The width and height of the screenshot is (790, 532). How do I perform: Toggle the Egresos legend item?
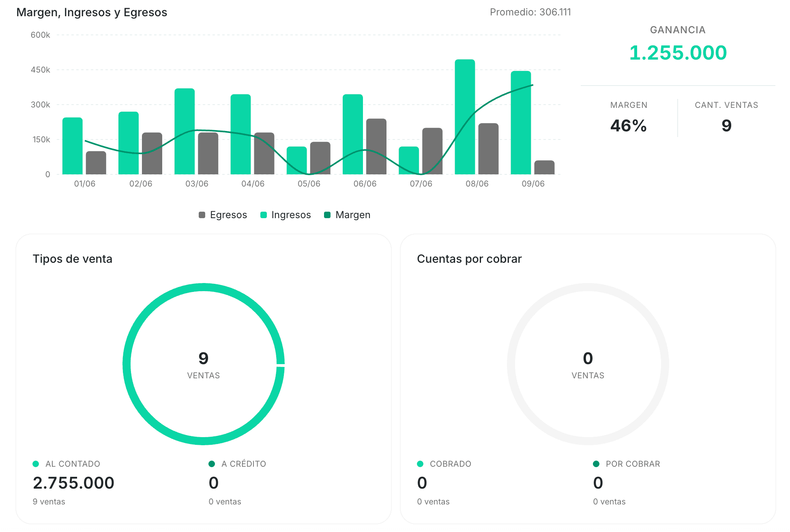coord(223,215)
